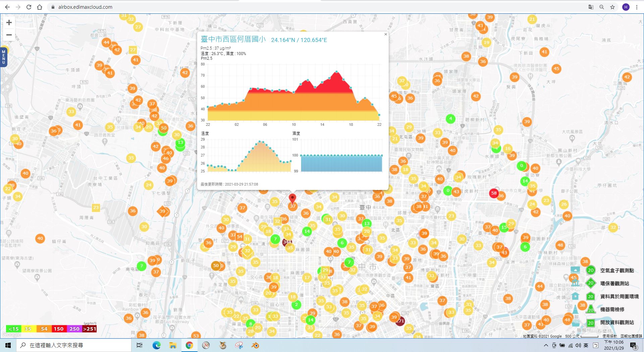Click the station title 臺中市西區何厝國小
This screenshot has height=352, width=644.
point(233,39)
